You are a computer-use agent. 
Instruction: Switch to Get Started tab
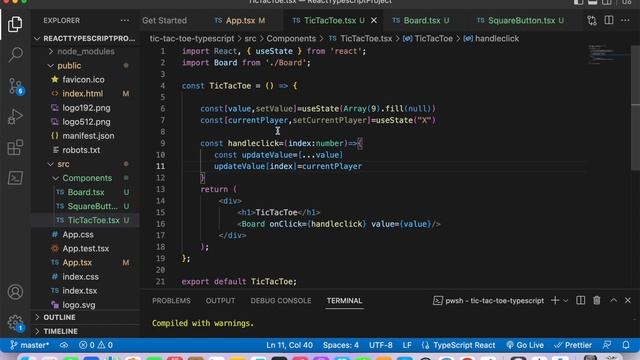(x=164, y=20)
